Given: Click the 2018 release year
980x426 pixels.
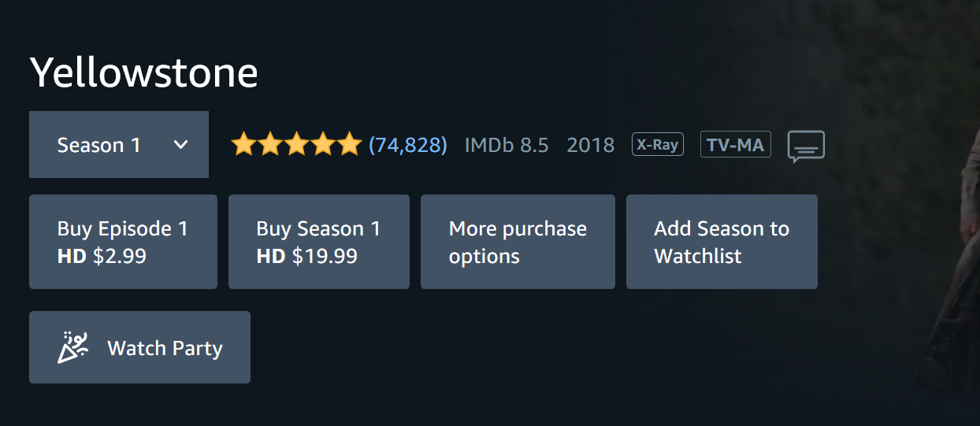Looking at the screenshot, I should (591, 145).
